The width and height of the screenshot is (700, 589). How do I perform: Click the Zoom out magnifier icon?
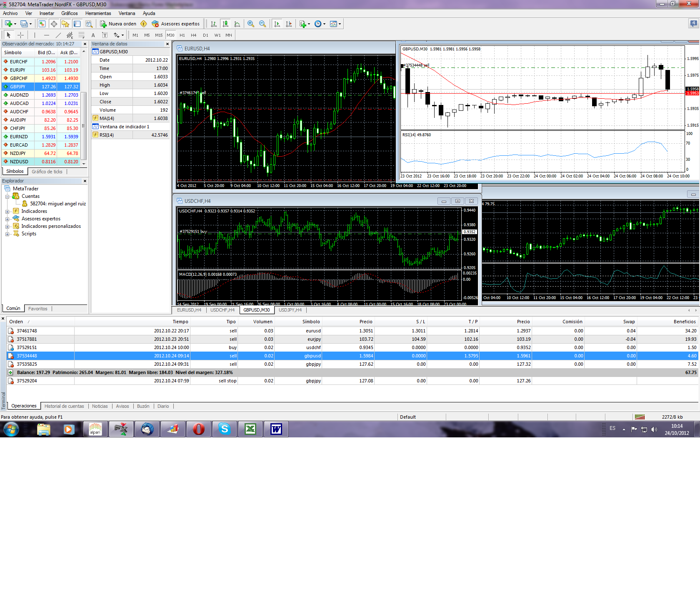point(262,24)
